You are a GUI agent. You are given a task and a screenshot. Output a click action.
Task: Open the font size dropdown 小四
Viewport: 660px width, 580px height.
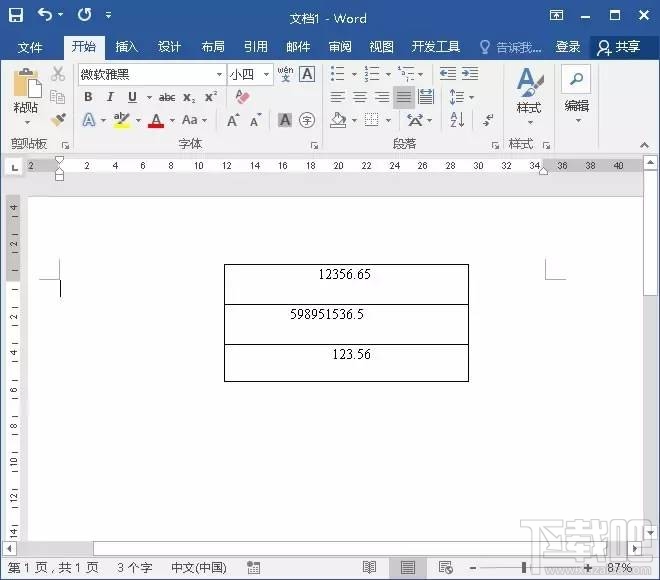coord(266,74)
